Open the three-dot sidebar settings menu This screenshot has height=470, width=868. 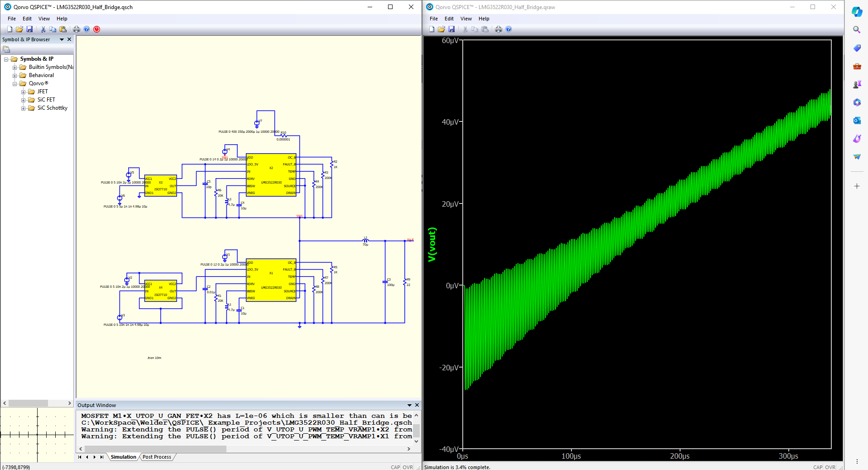857,461
